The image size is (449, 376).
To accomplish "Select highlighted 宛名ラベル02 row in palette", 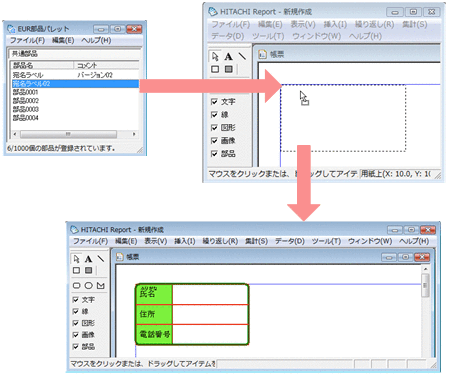I will [75, 84].
